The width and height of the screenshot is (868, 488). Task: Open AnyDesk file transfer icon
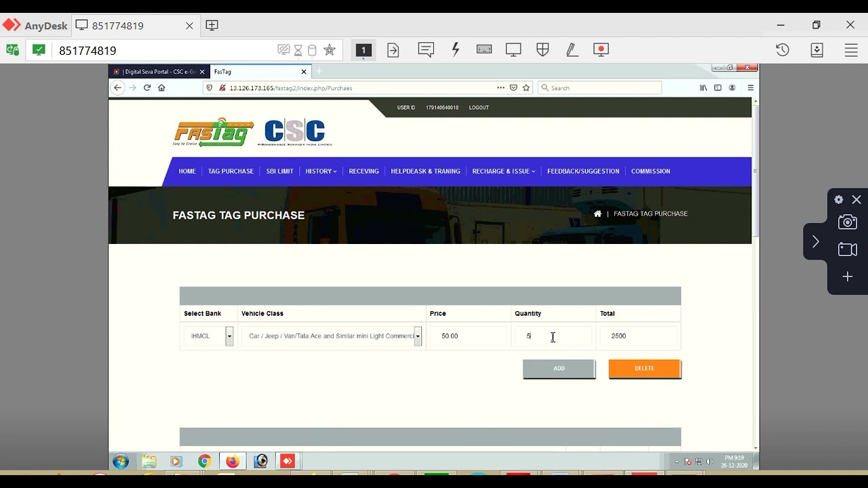(x=393, y=49)
